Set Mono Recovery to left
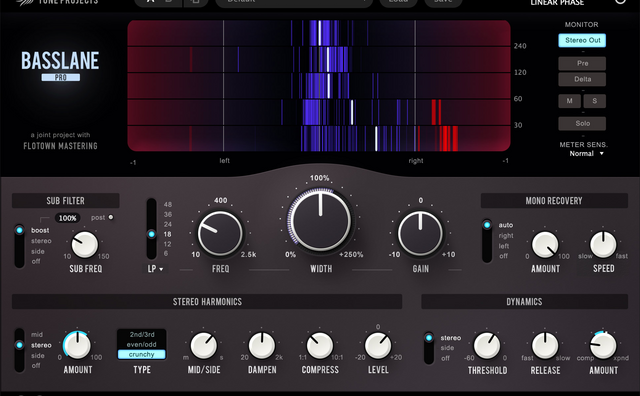 coord(504,246)
